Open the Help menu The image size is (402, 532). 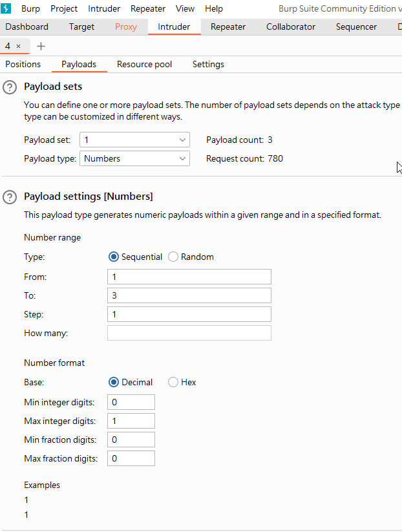214,8
